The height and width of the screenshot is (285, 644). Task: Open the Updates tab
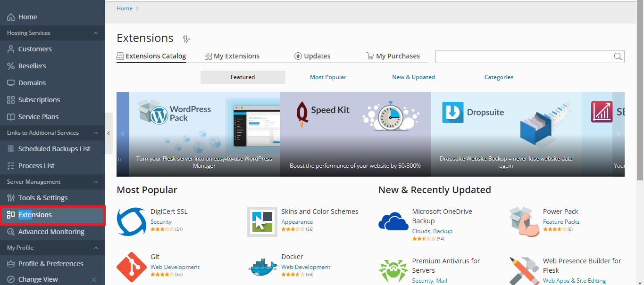click(x=312, y=56)
